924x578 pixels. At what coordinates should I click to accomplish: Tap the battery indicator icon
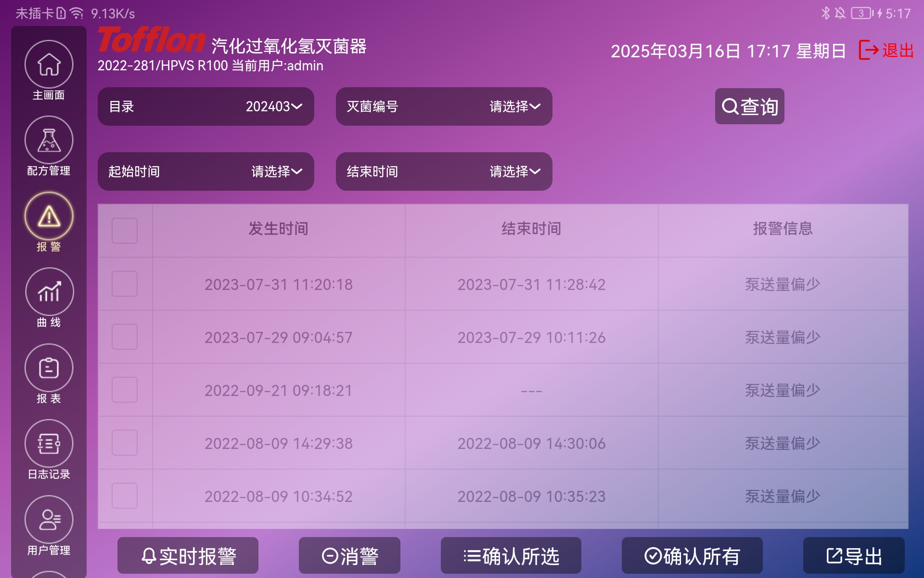862,13
